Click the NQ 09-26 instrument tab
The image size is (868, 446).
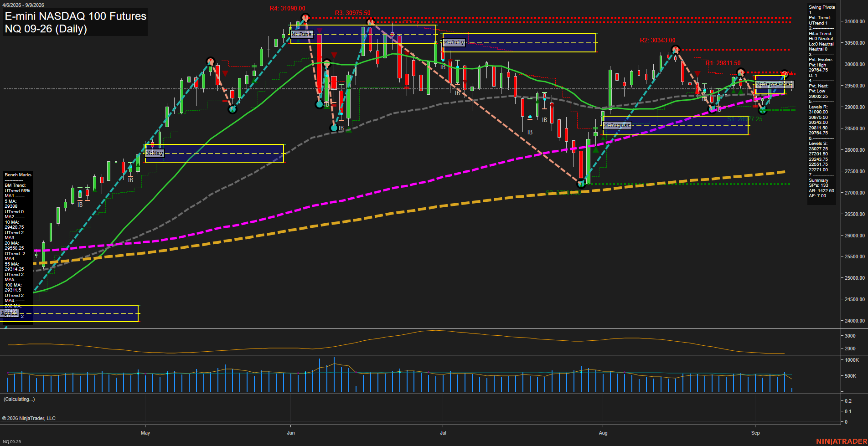(x=12, y=441)
